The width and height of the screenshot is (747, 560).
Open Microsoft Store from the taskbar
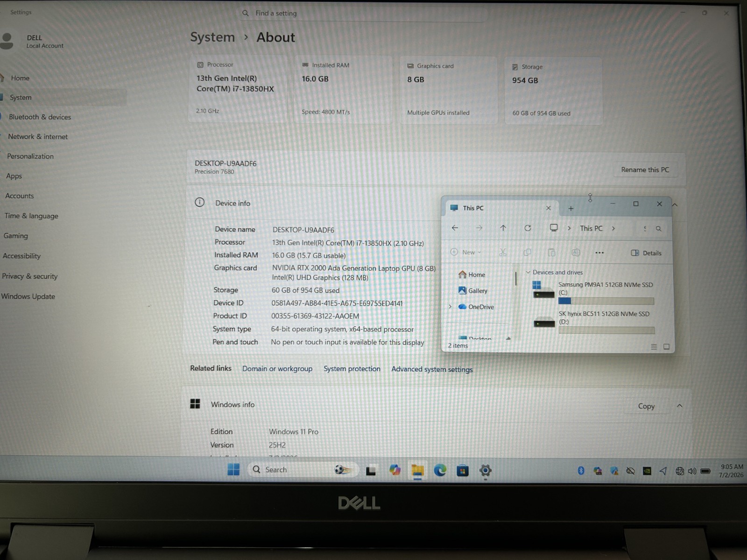pos(462,470)
